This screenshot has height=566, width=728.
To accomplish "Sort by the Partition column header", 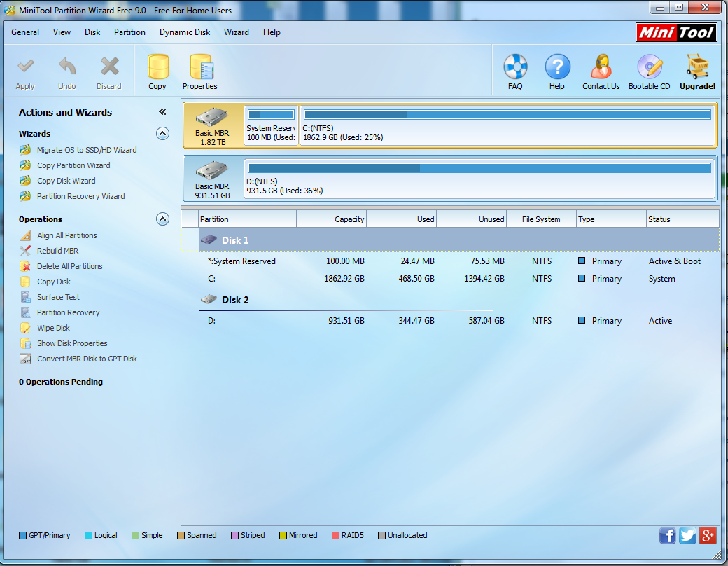I will [248, 219].
